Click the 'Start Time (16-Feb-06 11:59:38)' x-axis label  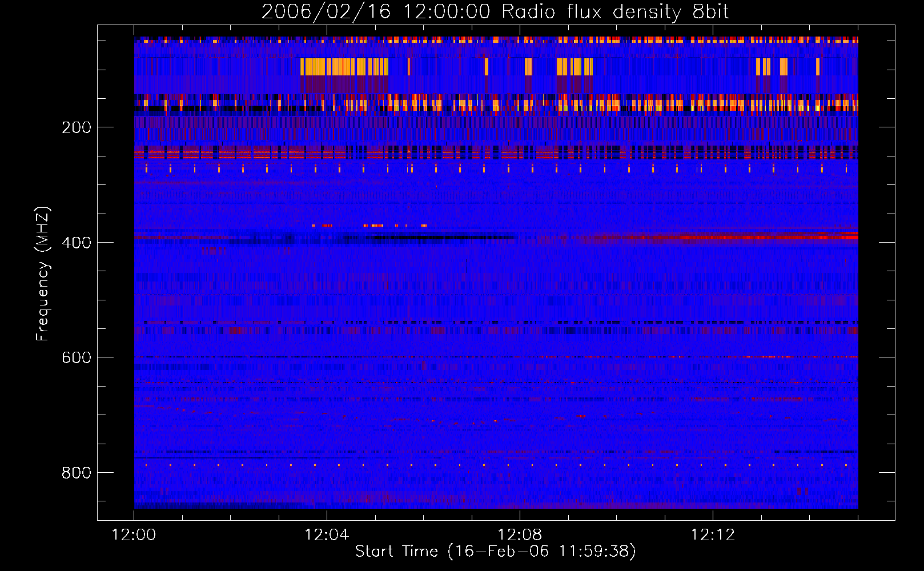(495, 551)
